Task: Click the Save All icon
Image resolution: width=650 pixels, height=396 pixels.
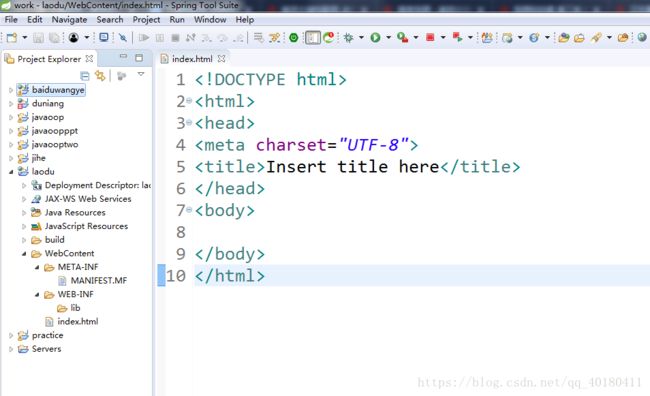Action: [x=54, y=38]
